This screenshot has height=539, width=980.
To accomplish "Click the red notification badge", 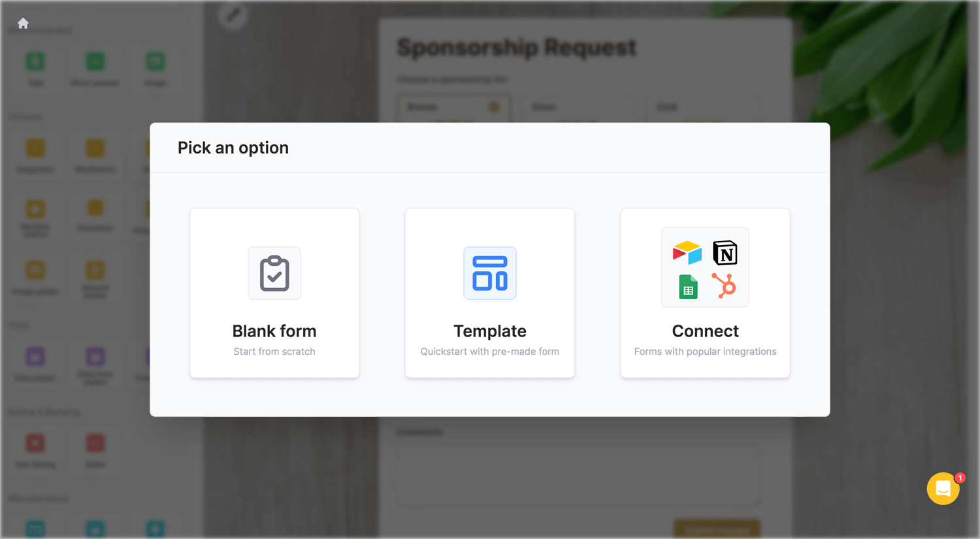I will pyautogui.click(x=960, y=478).
